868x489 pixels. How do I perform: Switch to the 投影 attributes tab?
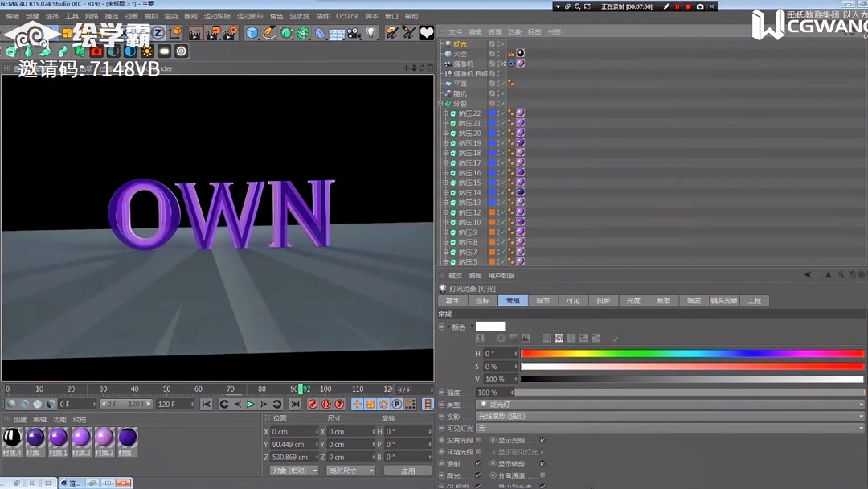click(603, 299)
